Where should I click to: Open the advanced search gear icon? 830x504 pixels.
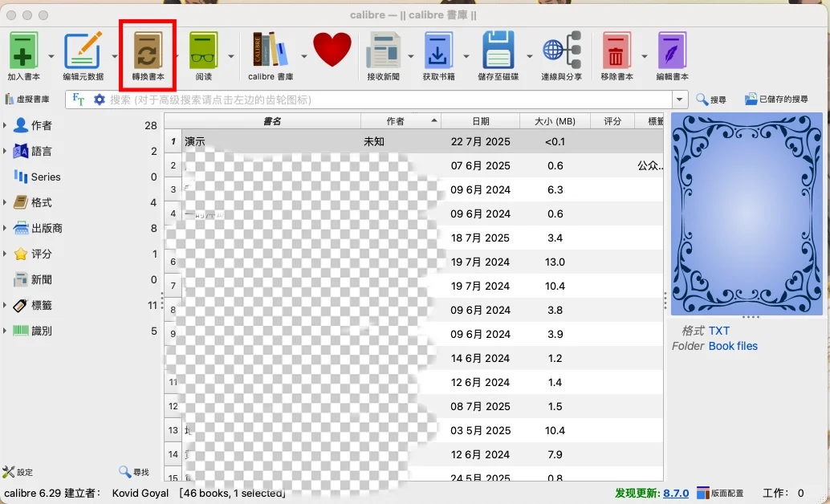tap(99, 99)
